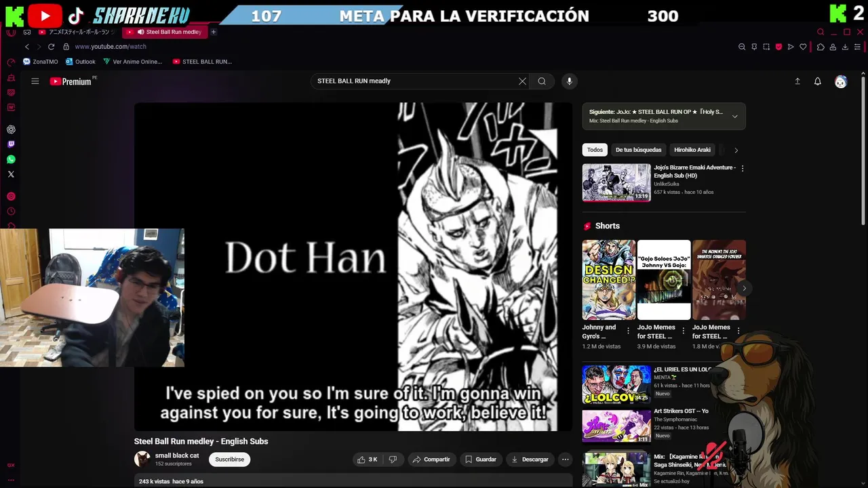Open tab search magnifier in title bar

coord(821,32)
